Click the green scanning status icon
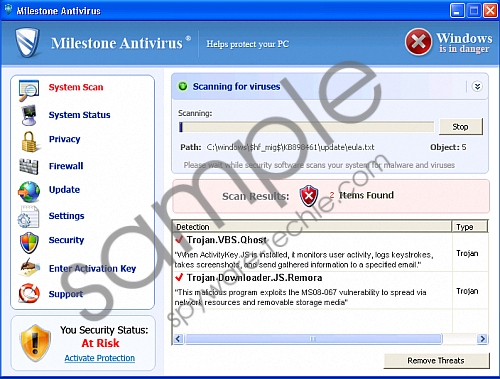Screen dimensions: 500x379 [183, 86]
